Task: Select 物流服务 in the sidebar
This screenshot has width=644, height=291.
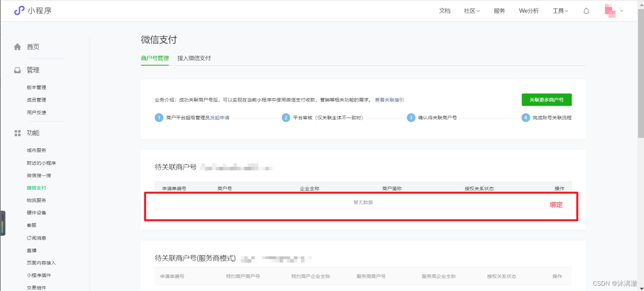Action: pyautogui.click(x=36, y=201)
